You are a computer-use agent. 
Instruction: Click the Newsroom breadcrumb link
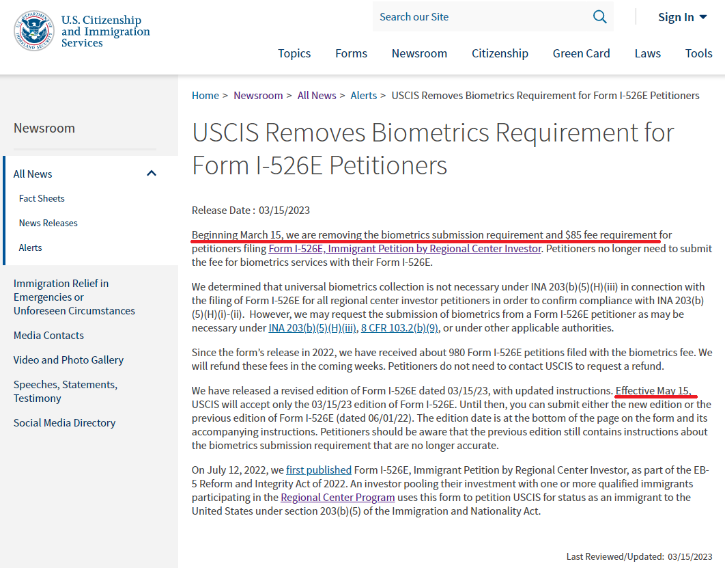tap(258, 95)
